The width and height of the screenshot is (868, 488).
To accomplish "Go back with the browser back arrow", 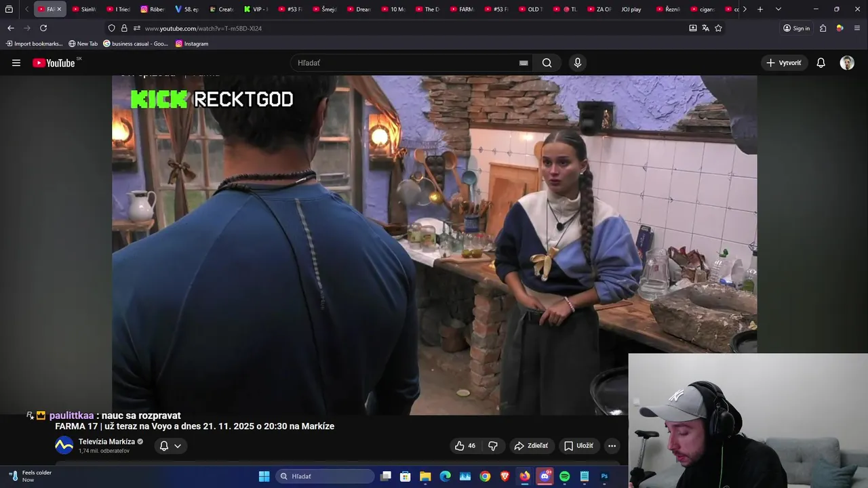I will click(10, 28).
